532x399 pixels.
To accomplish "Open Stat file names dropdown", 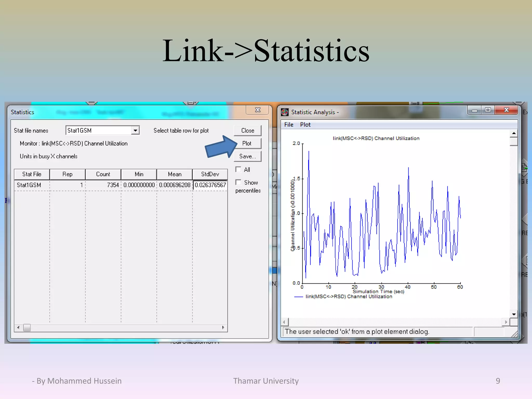I will tap(135, 130).
